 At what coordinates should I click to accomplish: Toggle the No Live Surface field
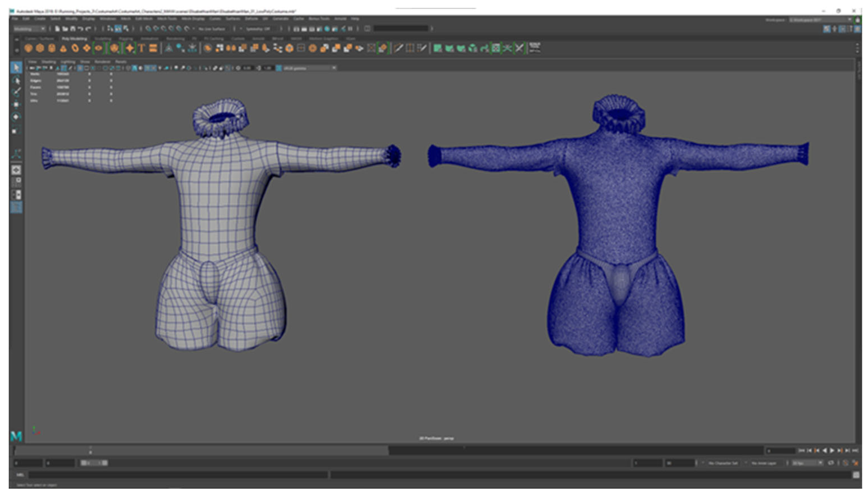click(x=212, y=29)
